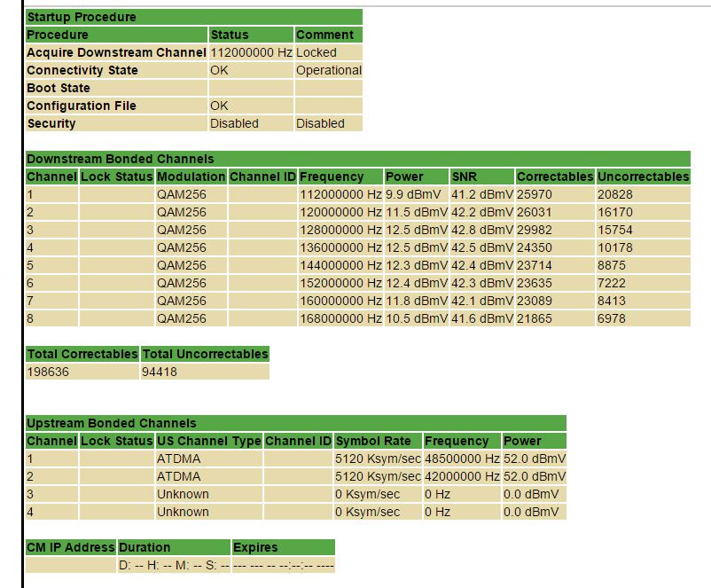The width and height of the screenshot is (711, 588).
Task: Select the 'Operational' comment cell
Action: tap(329, 70)
